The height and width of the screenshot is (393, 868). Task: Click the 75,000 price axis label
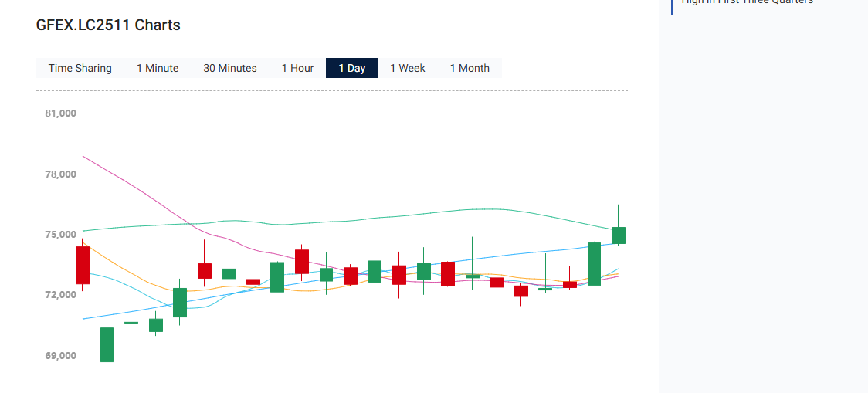pos(61,235)
